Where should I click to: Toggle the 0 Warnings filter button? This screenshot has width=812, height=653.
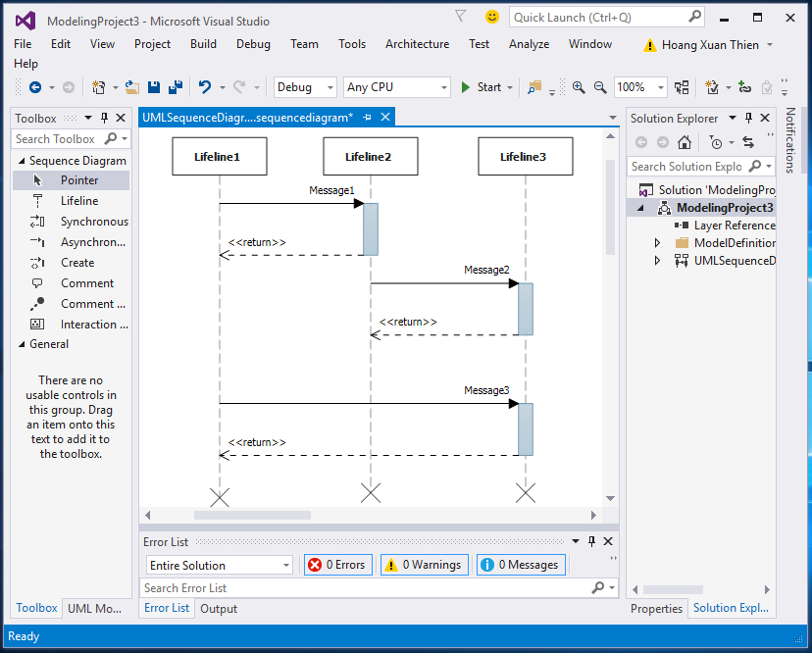pyautogui.click(x=424, y=564)
